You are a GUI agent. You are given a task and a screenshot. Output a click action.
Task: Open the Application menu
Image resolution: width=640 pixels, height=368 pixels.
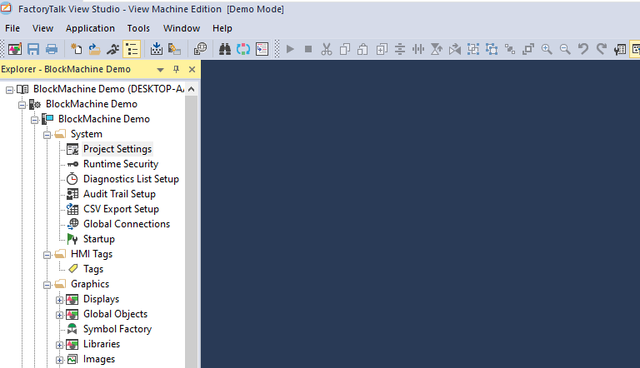(90, 28)
